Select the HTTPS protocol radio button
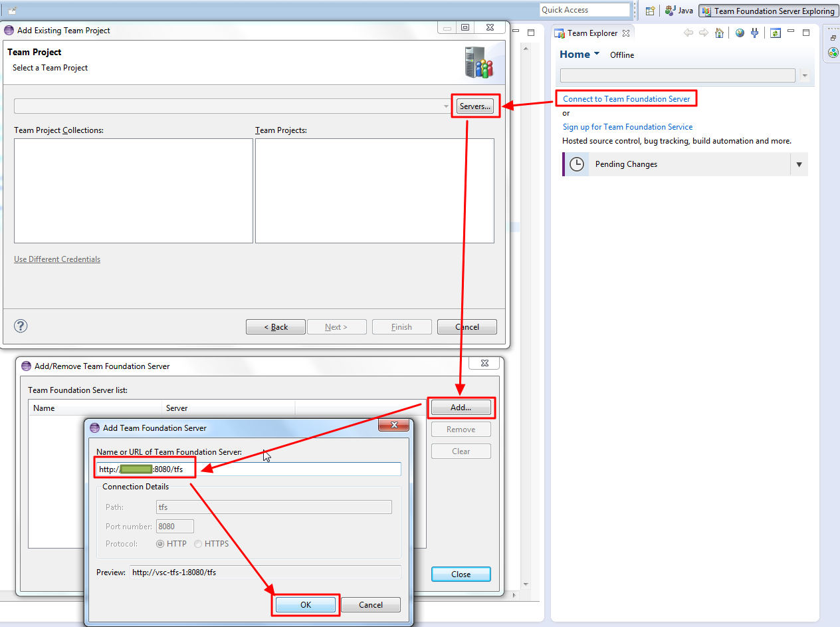 tap(199, 544)
